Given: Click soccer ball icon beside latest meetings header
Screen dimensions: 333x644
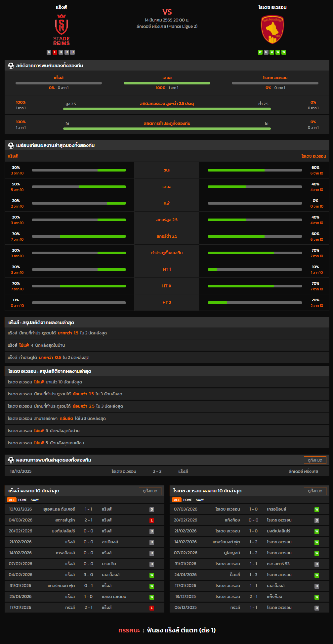Looking at the screenshot, I should (11, 460).
